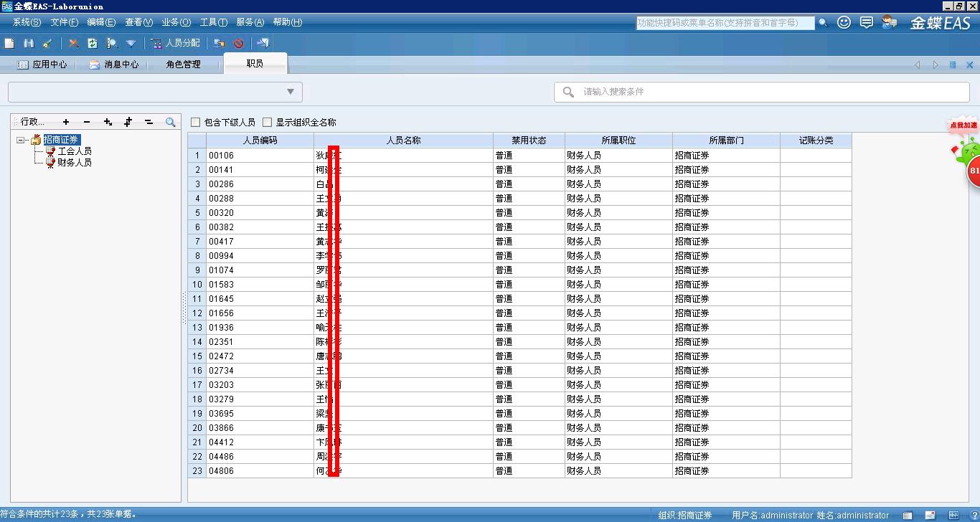Click the red prohibit disable icon
The image size is (980, 522).
pyautogui.click(x=238, y=43)
